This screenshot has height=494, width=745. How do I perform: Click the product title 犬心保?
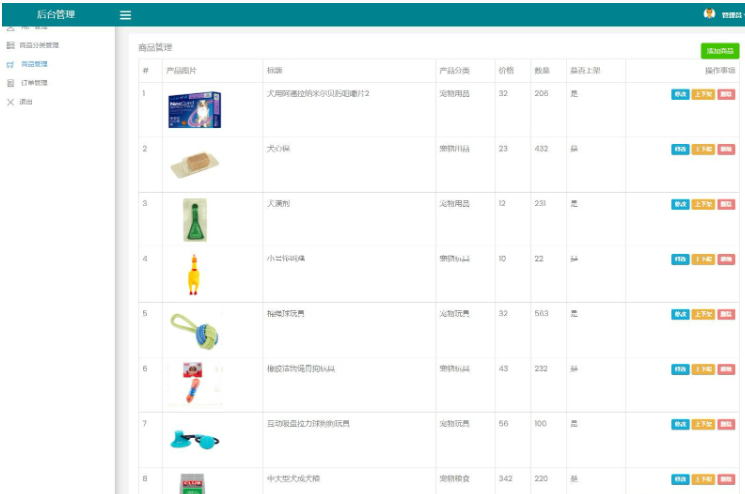[278, 149]
